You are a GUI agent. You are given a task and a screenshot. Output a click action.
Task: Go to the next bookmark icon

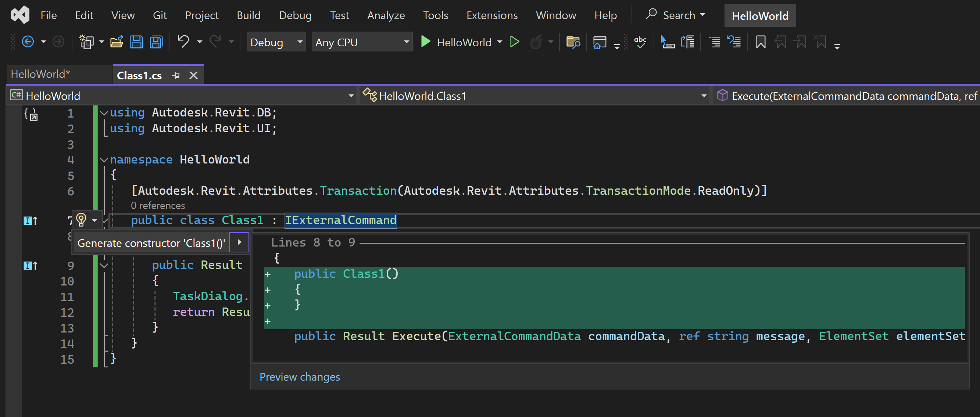(x=801, y=42)
